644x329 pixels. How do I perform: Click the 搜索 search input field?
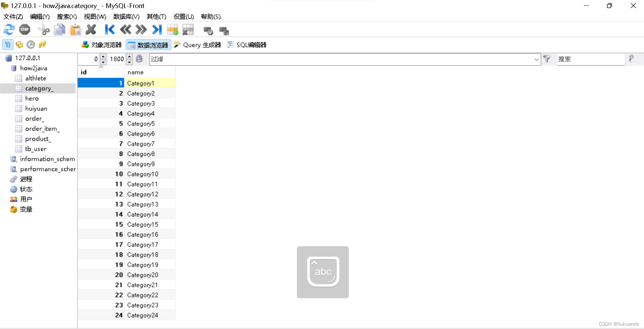click(x=591, y=59)
